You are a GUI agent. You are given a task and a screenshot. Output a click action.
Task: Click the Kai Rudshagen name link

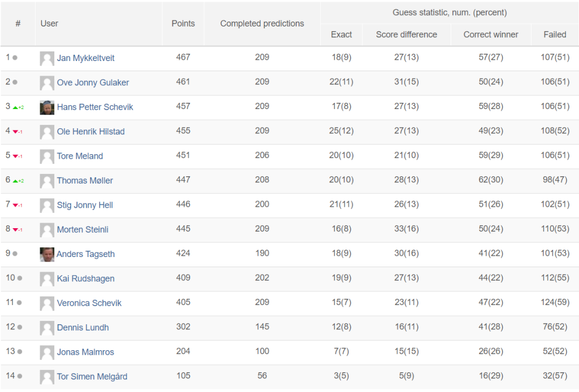[86, 278]
